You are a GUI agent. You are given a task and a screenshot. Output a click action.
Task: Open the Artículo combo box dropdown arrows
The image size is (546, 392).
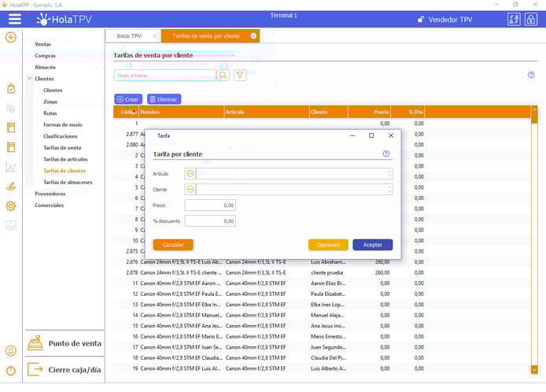[389, 173]
